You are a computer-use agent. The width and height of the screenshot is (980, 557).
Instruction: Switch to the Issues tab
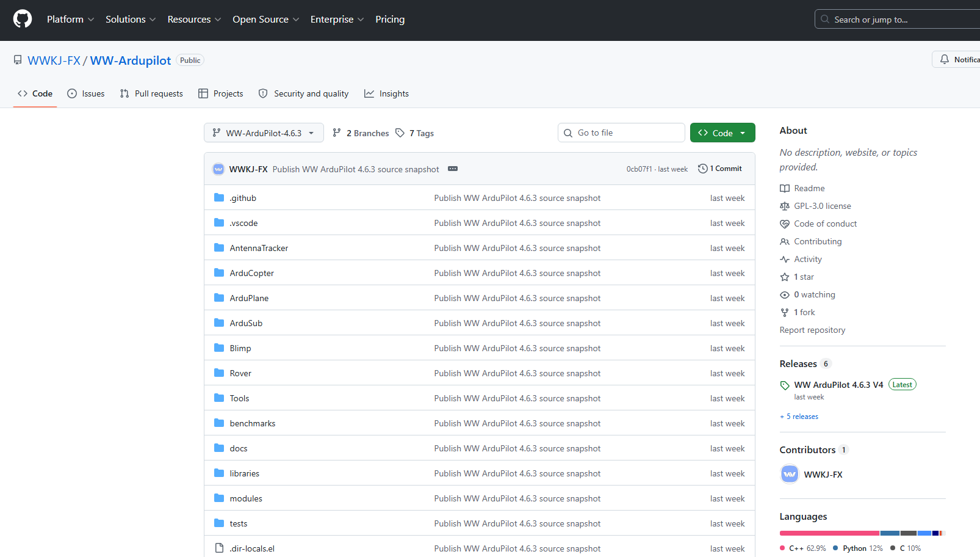[x=86, y=93]
